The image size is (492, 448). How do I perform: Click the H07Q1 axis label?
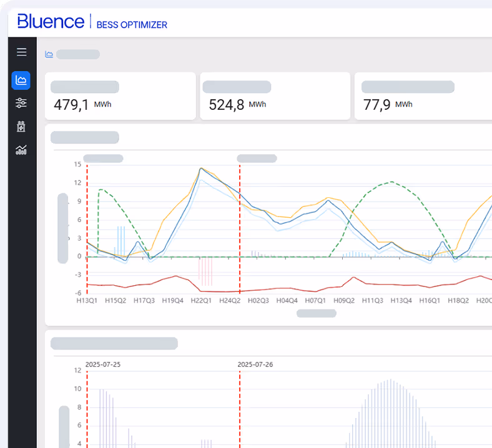click(x=315, y=301)
